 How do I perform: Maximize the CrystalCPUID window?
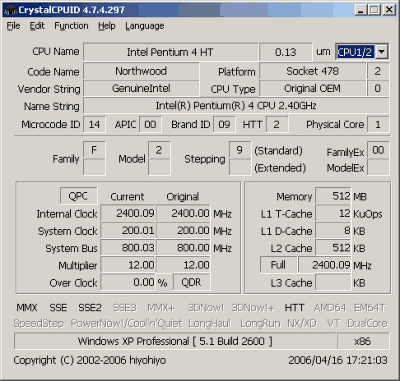(374, 10)
